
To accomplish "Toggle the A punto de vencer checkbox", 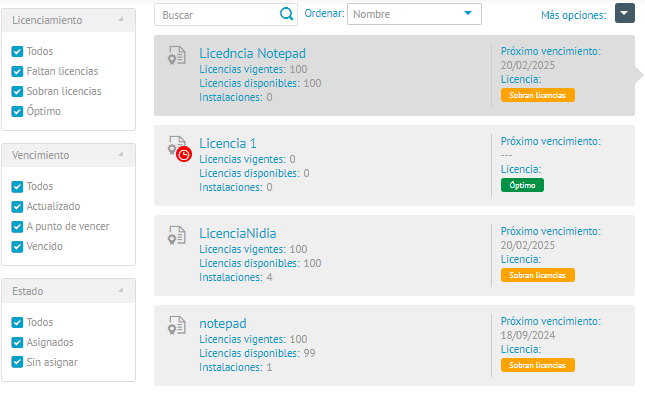I will (x=17, y=227).
